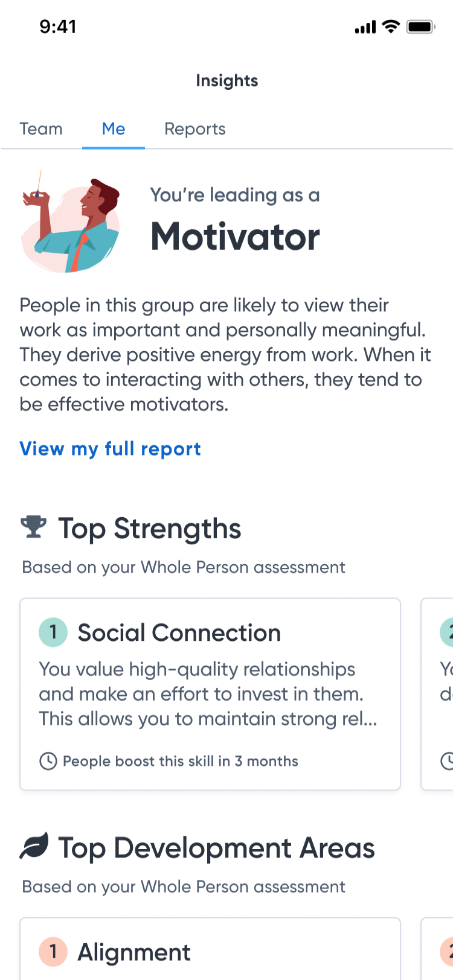Screen dimensions: 453x980
Task: Tap the green number 1 badge on Social Connection
Action: point(53,632)
